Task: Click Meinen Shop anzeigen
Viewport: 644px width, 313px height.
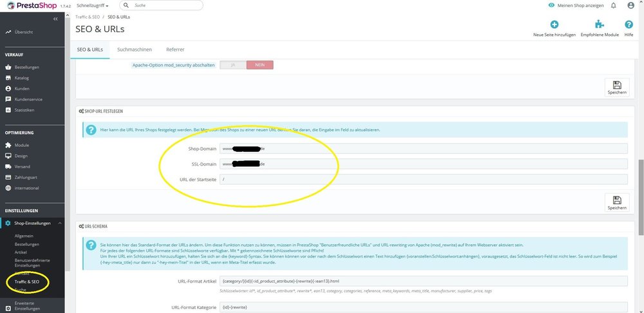Action: 576,5
